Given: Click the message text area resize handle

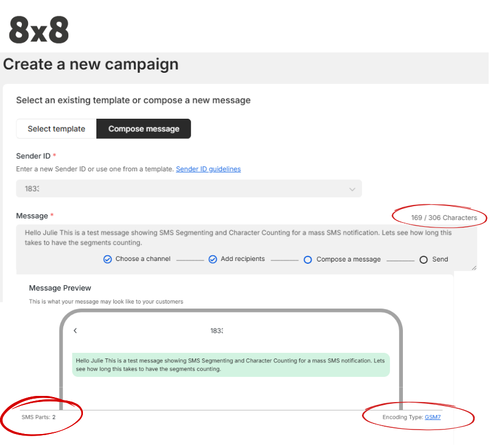Looking at the screenshot, I should (474, 268).
